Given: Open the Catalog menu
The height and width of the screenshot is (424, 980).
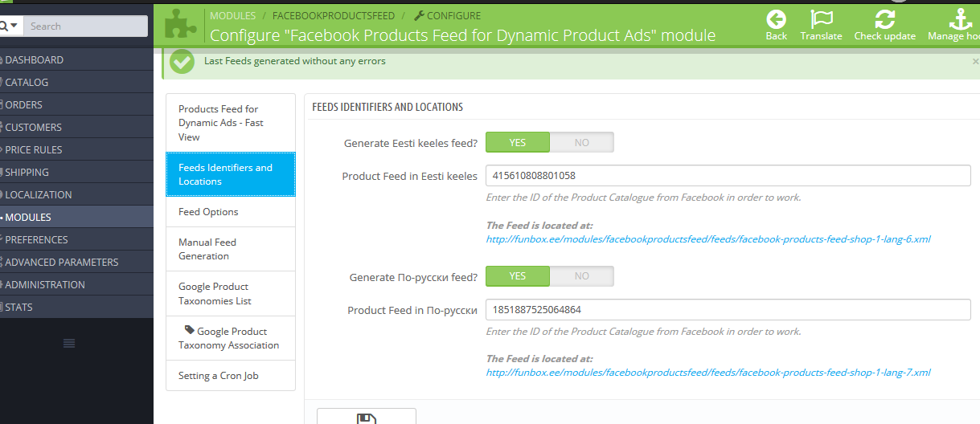Looking at the screenshot, I should coord(27,82).
